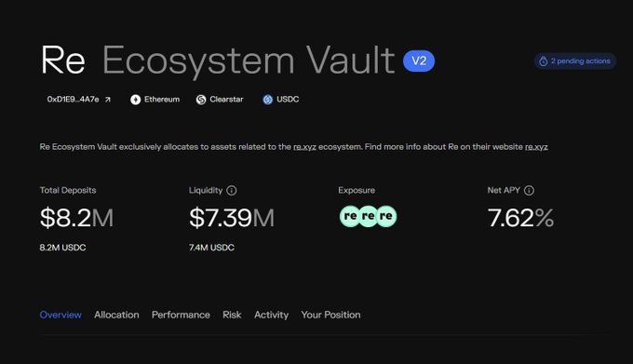
Task: Open the vault address 0xD1E9...4A7e link
Action: tap(73, 100)
